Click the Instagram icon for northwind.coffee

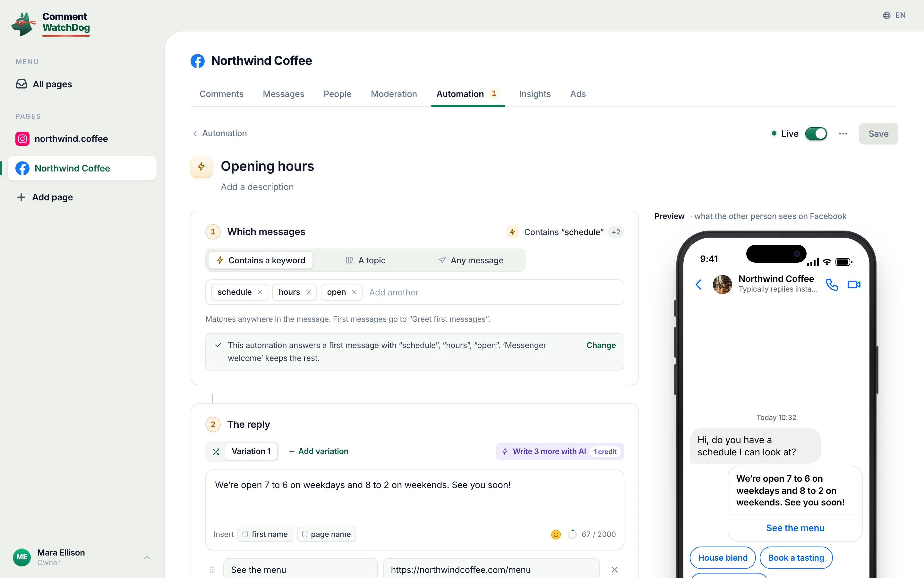(22, 139)
